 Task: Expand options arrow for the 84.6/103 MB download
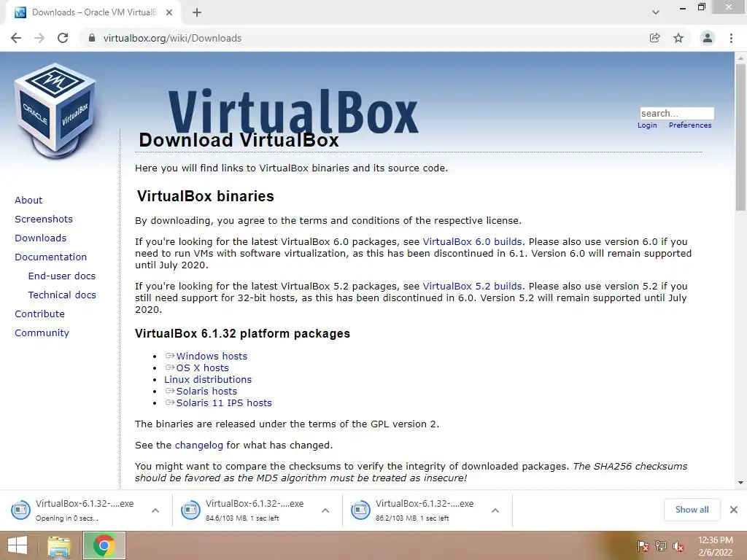click(x=325, y=510)
